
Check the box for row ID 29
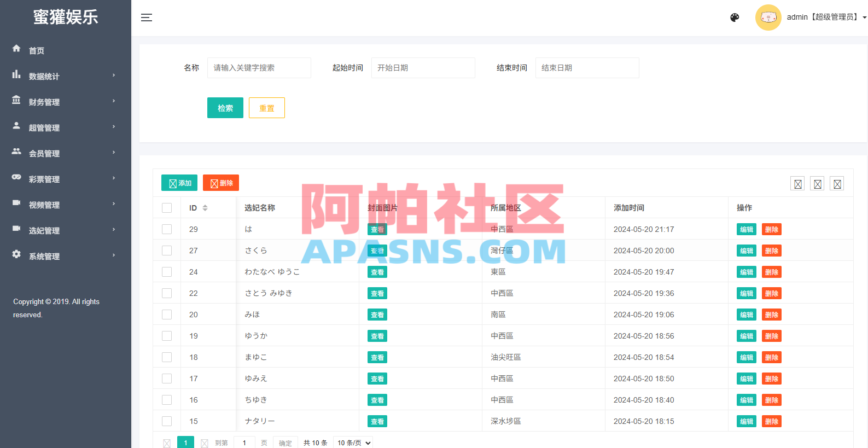[167, 229]
